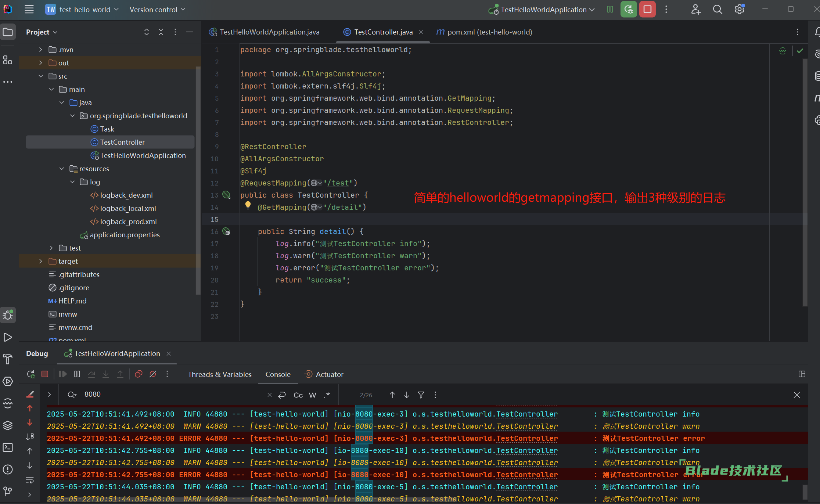Click TestController link in first INFO log line
The image size is (820, 504).
point(527,414)
